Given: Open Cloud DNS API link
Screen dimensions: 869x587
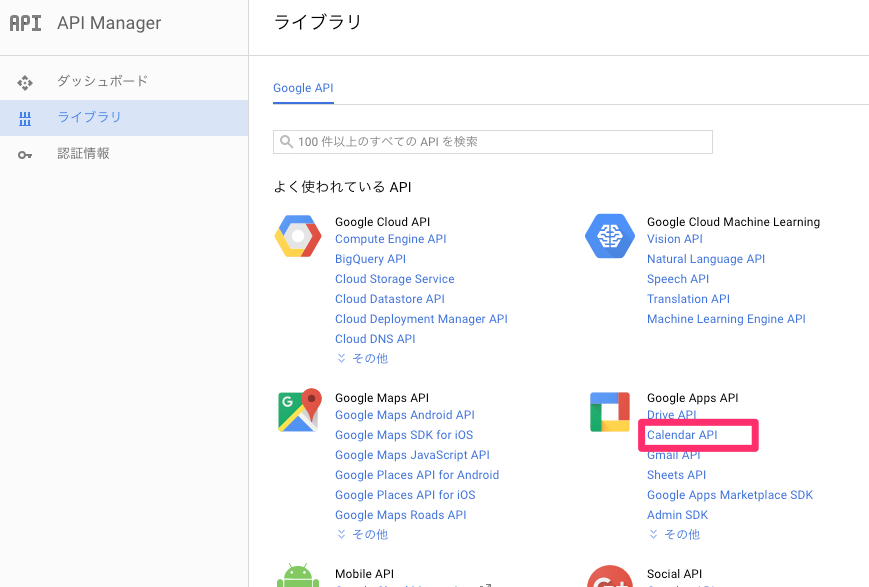Looking at the screenshot, I should point(375,339).
